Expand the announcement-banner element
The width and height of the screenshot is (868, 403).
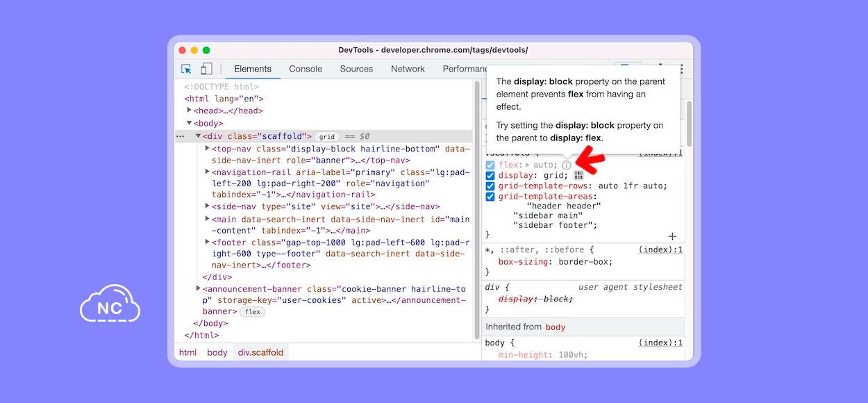pos(198,288)
